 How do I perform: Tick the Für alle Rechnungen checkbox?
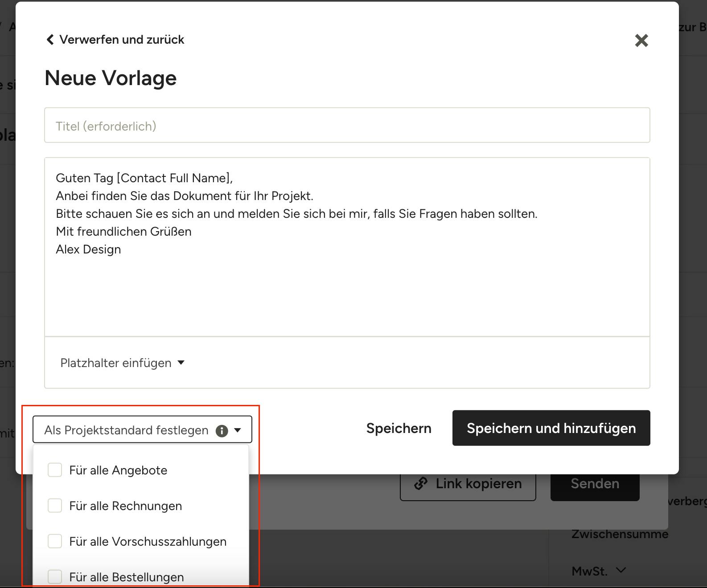(55, 506)
